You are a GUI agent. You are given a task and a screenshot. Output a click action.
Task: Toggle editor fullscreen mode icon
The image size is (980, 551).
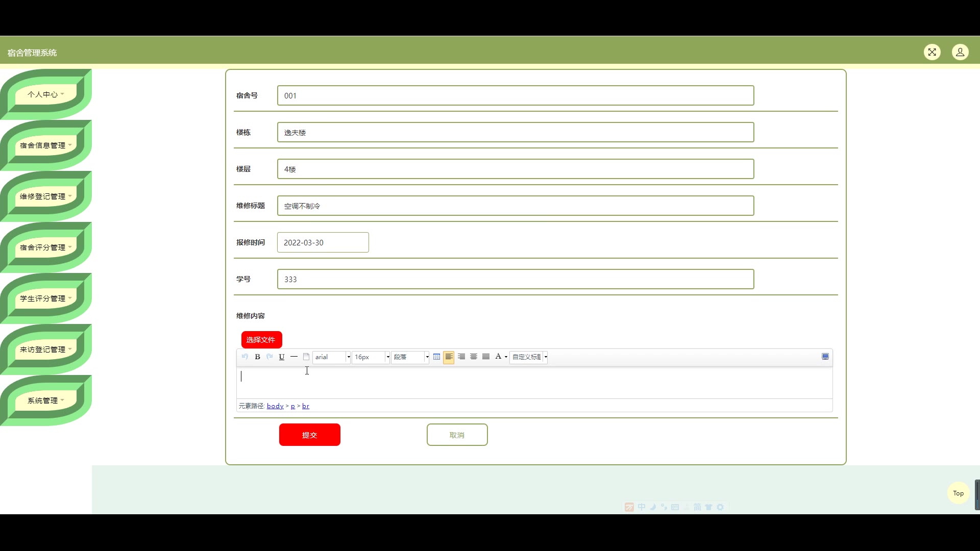(825, 357)
